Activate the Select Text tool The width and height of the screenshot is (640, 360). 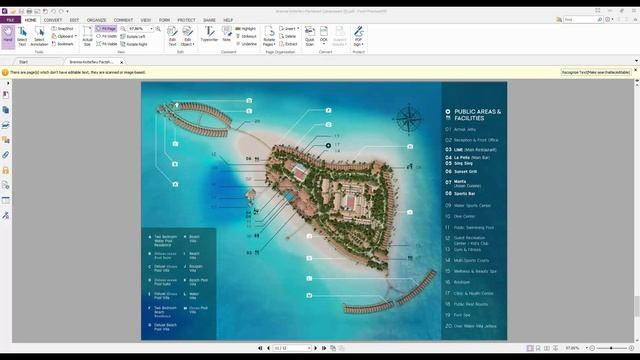[x=22, y=36]
